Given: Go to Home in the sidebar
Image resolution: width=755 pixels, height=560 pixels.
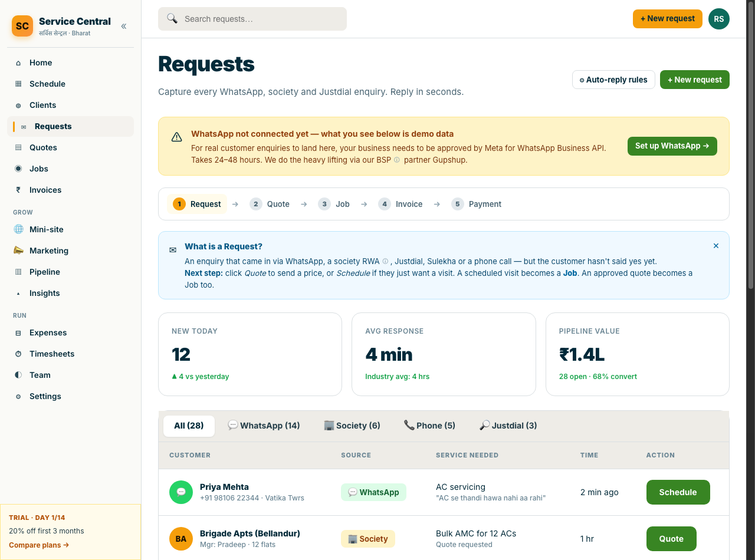Looking at the screenshot, I should 70,62.
